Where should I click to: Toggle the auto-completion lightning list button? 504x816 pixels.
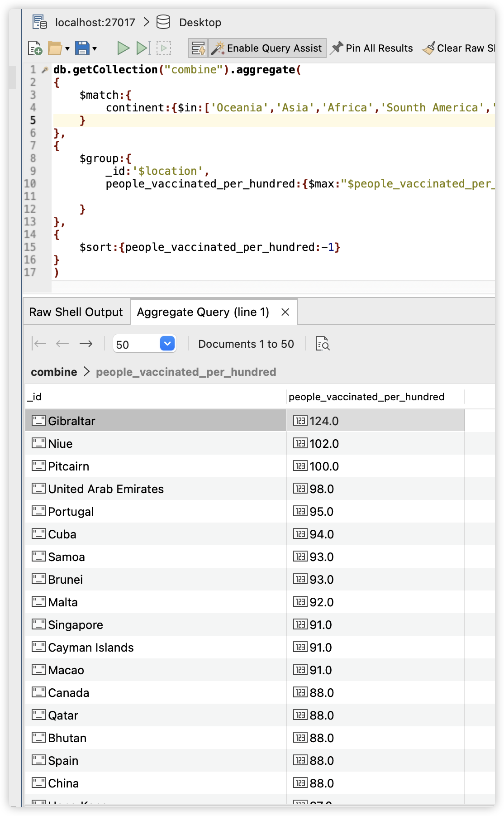[198, 48]
